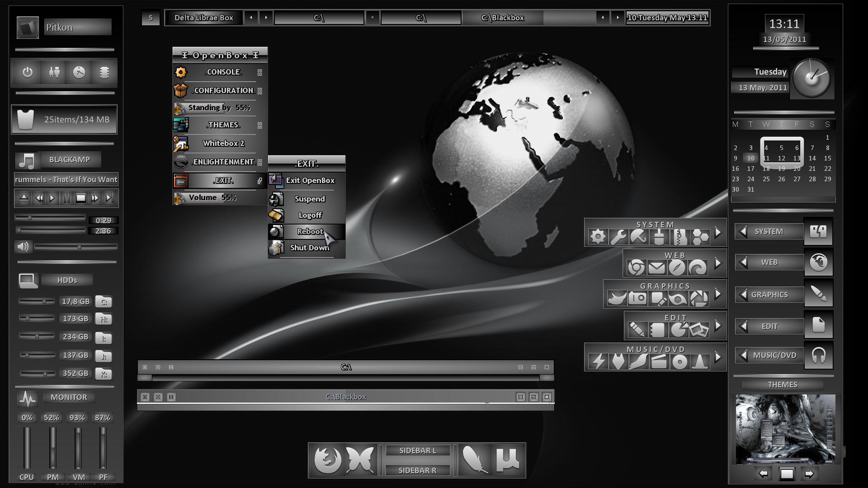Viewport: 868px width, 488px height.
Task: Open the .THEMES. submenu
Action: [220, 125]
